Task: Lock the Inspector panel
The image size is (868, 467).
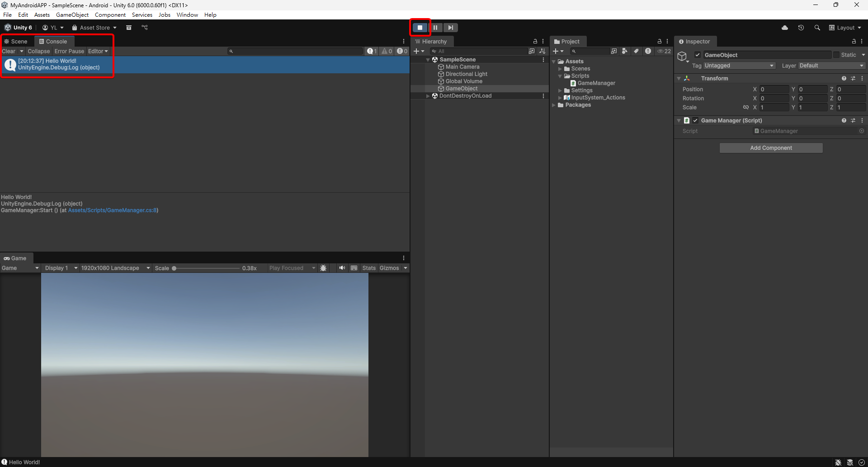Action: (x=854, y=41)
